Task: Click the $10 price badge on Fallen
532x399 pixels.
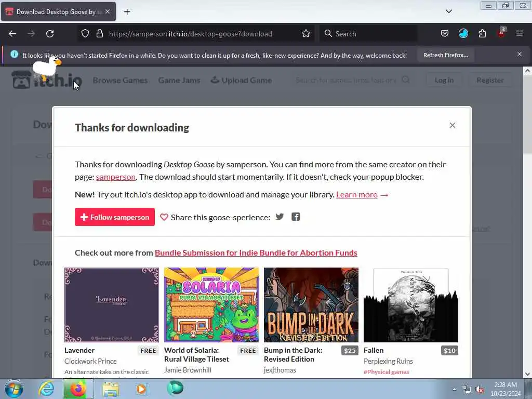Action: [449, 351]
